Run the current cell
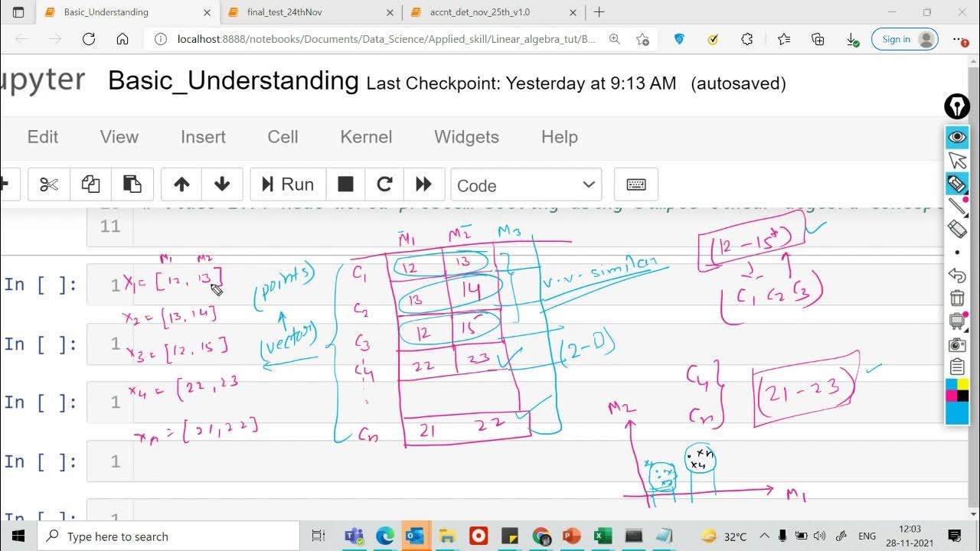The height and width of the screenshot is (551, 980). 288,184
